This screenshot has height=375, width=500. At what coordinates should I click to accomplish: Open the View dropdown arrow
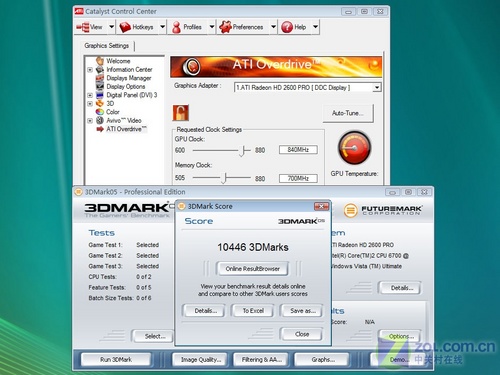(111, 27)
